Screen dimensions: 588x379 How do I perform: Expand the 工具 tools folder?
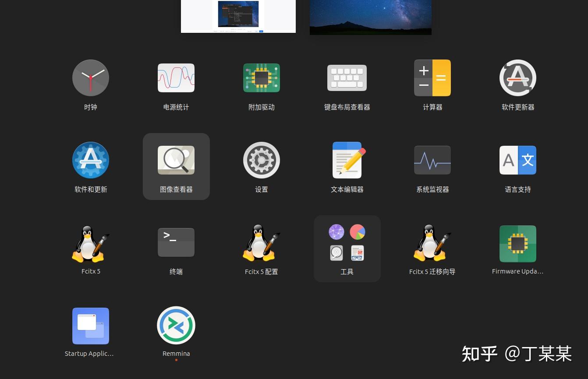pyautogui.click(x=347, y=243)
